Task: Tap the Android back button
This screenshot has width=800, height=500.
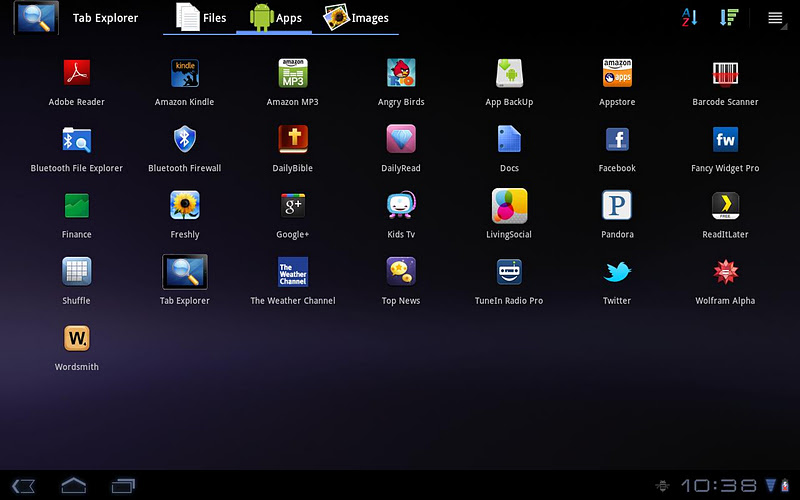Action: (x=23, y=486)
